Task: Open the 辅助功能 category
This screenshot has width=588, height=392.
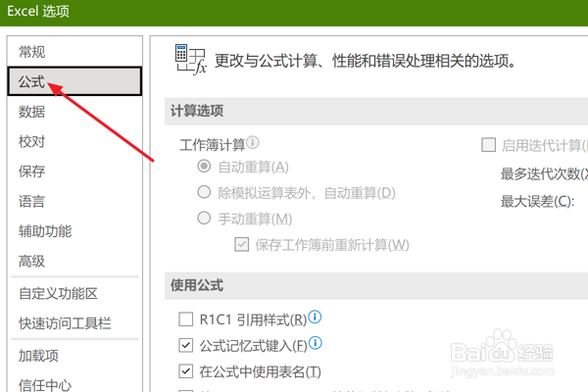Action: tap(74, 231)
